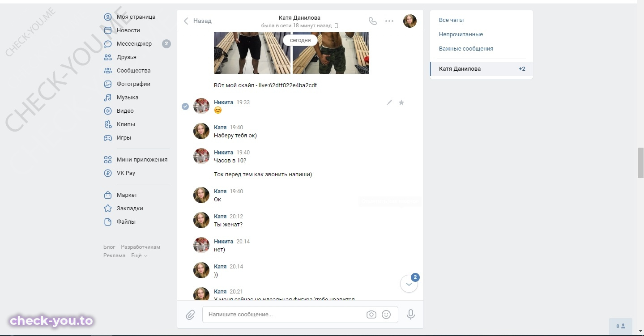
Task: Click Катя name on 20:12 message
Action: [x=220, y=217]
